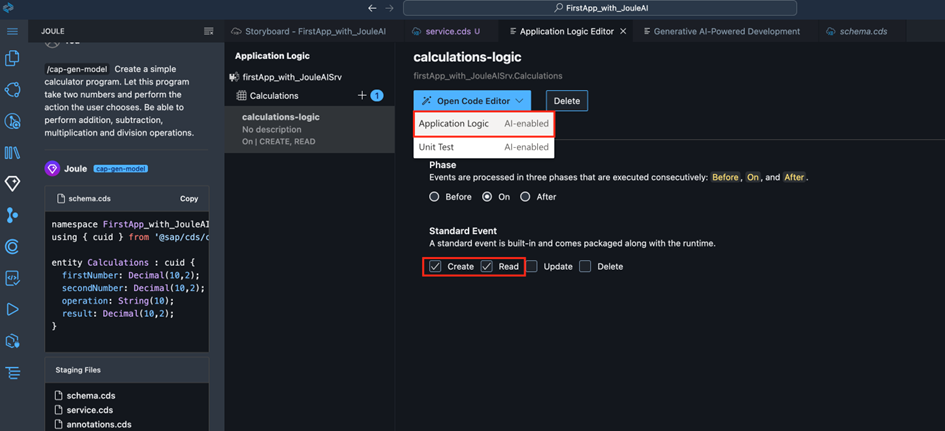
Task: Copy the schema.cds code snippet
Action: 188,199
